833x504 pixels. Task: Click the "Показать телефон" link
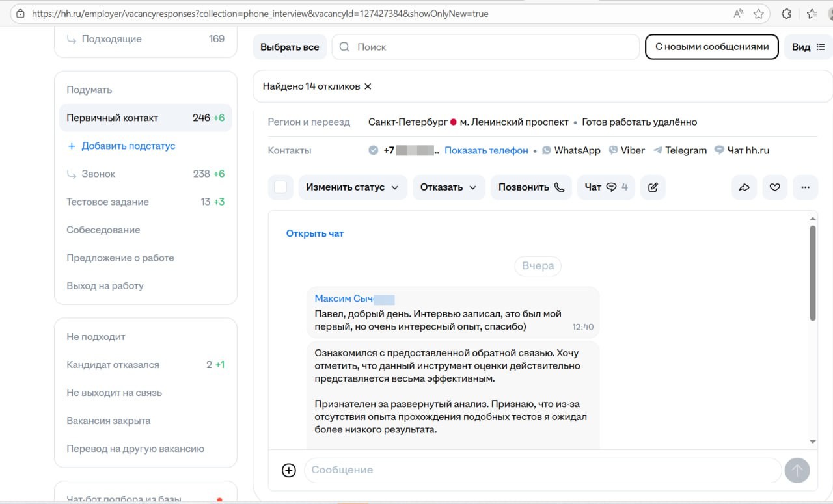click(x=486, y=150)
